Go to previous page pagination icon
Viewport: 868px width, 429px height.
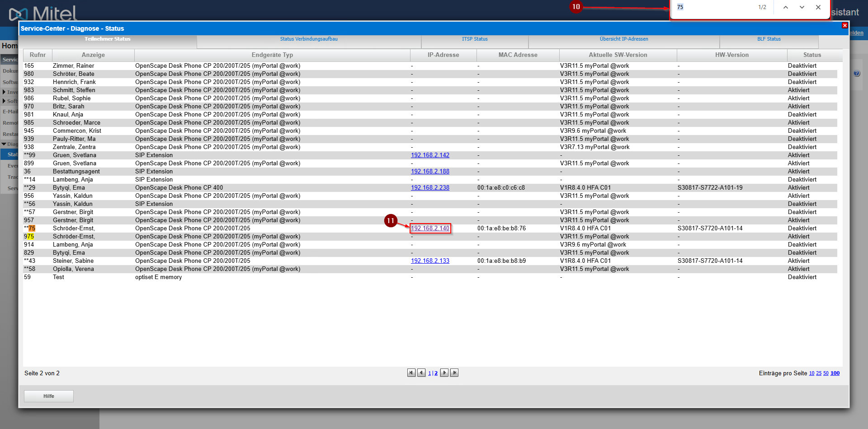(421, 373)
